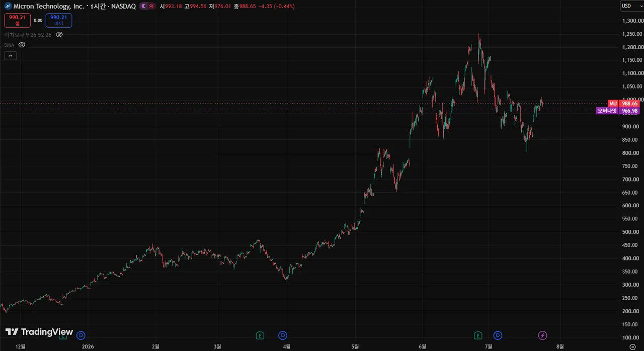The height and width of the screenshot is (351, 644).
Task: Toggle visibility of the SMA indicator
Action: (x=22, y=45)
